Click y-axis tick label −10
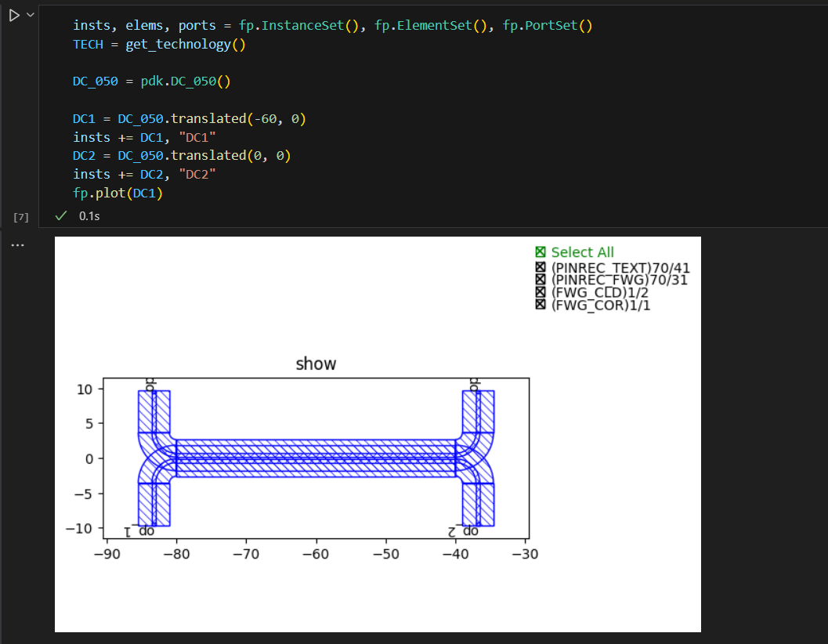This screenshot has height=644, width=828. [79, 528]
